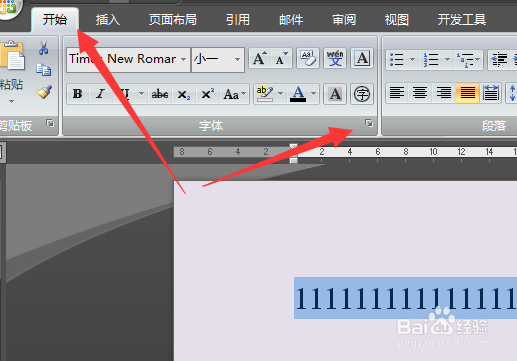
Task: Shrink font size with small A
Action: 281,59
